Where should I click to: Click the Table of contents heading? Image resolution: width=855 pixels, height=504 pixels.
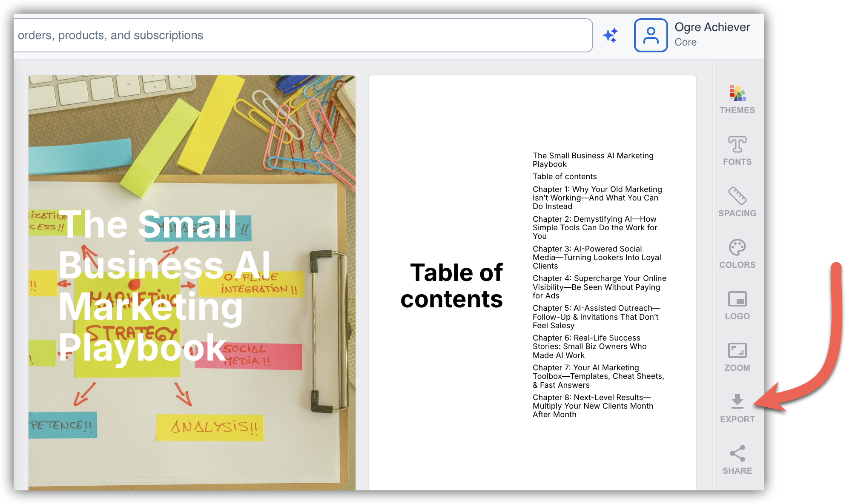[x=452, y=286]
